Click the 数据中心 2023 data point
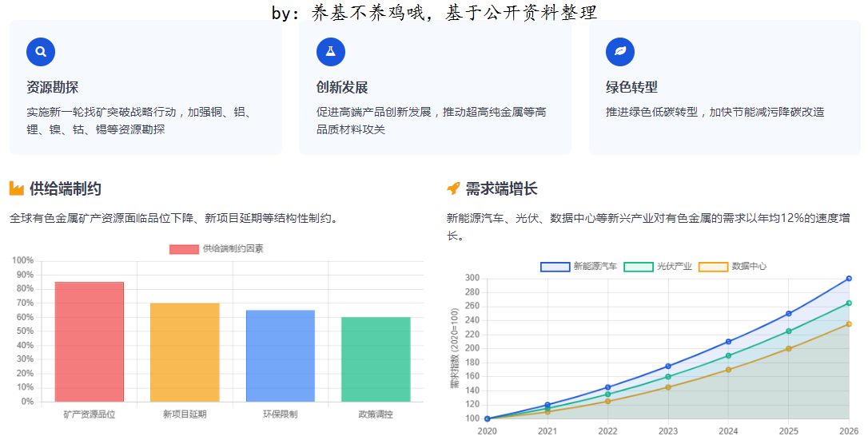Viewport: 868px width, 440px height. point(668,387)
